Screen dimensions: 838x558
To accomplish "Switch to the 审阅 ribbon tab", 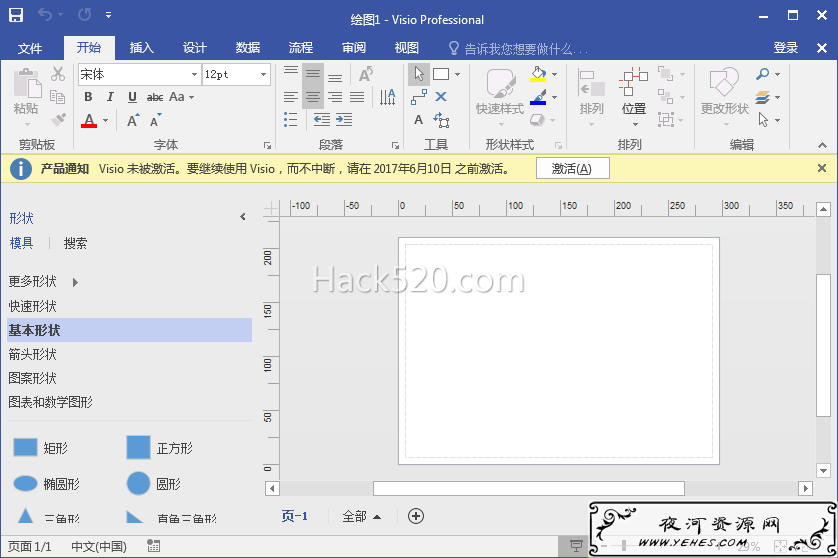I will click(x=354, y=48).
